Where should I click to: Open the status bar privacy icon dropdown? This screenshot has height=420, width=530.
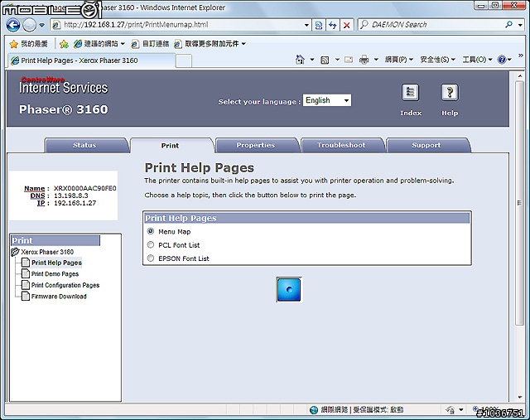point(461,410)
